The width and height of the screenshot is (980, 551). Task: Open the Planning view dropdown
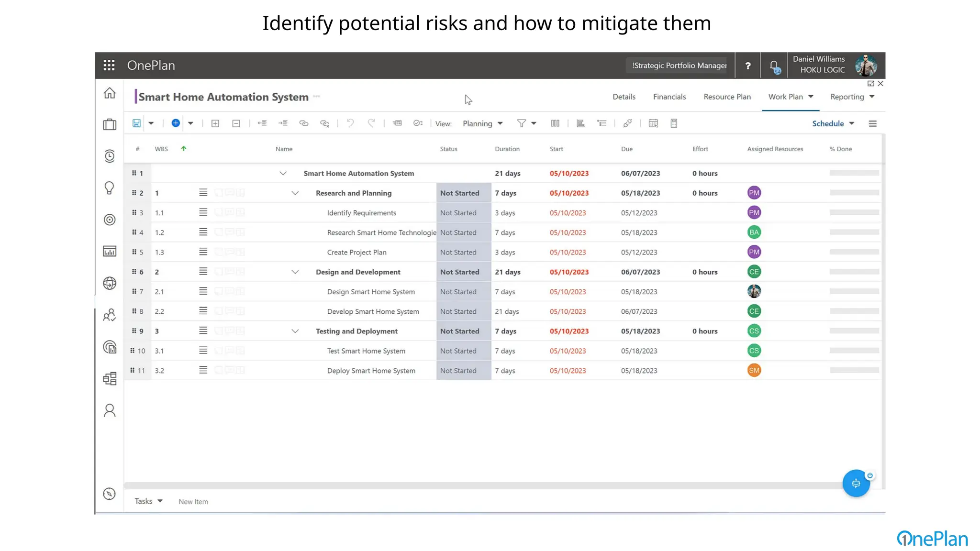click(482, 123)
